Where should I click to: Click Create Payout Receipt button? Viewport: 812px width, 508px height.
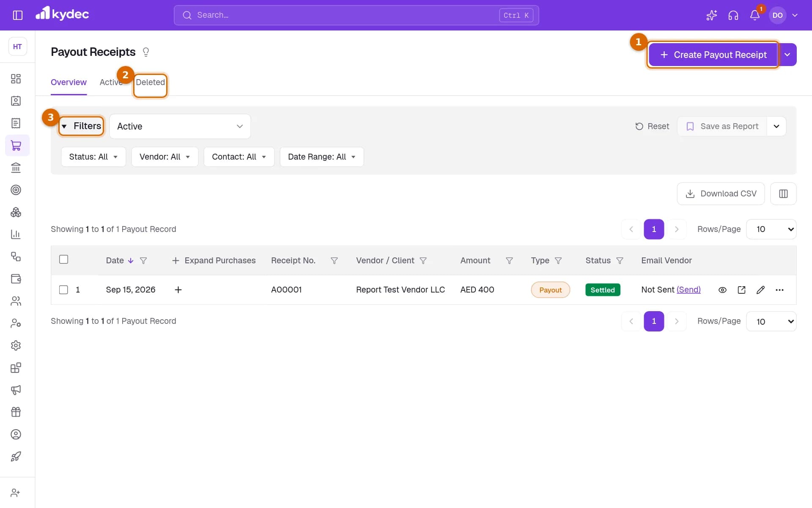713,55
